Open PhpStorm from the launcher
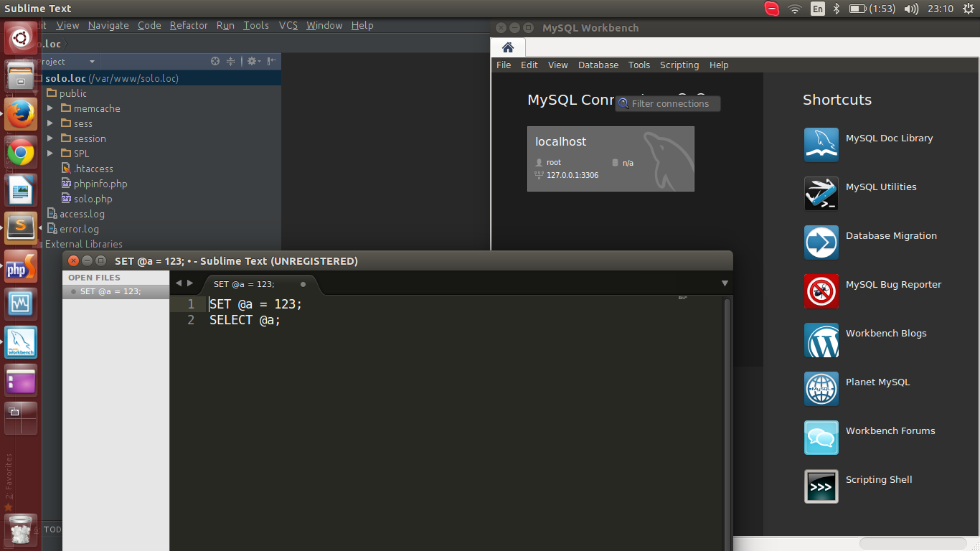This screenshot has width=980, height=551. (21, 266)
